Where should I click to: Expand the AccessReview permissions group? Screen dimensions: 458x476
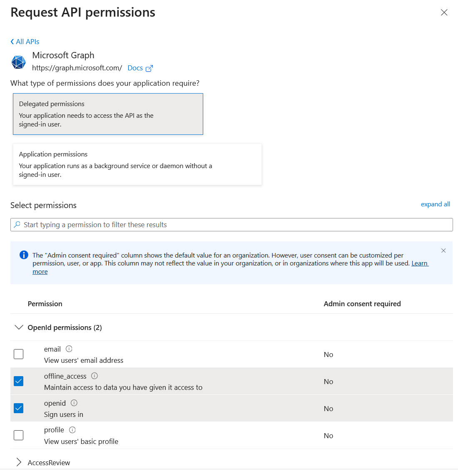(19, 462)
